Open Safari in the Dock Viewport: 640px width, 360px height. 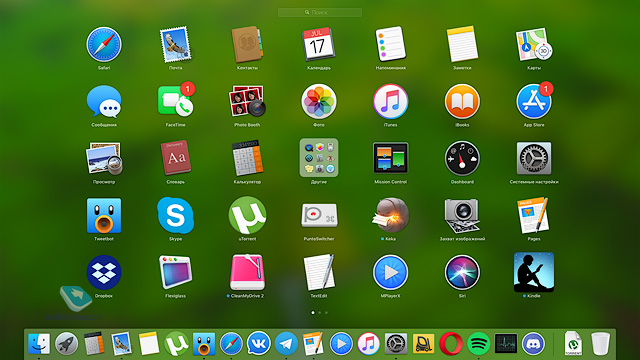point(231,344)
